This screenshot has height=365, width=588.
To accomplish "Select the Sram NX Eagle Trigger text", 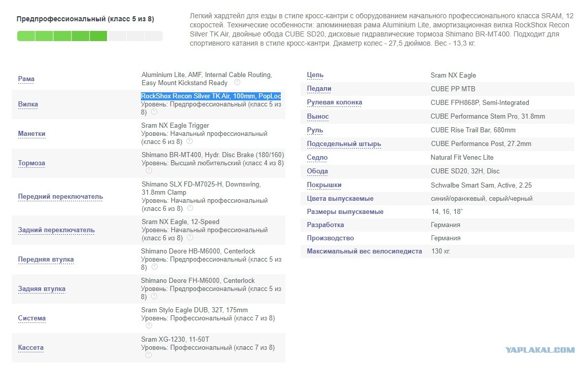I will coord(175,125).
